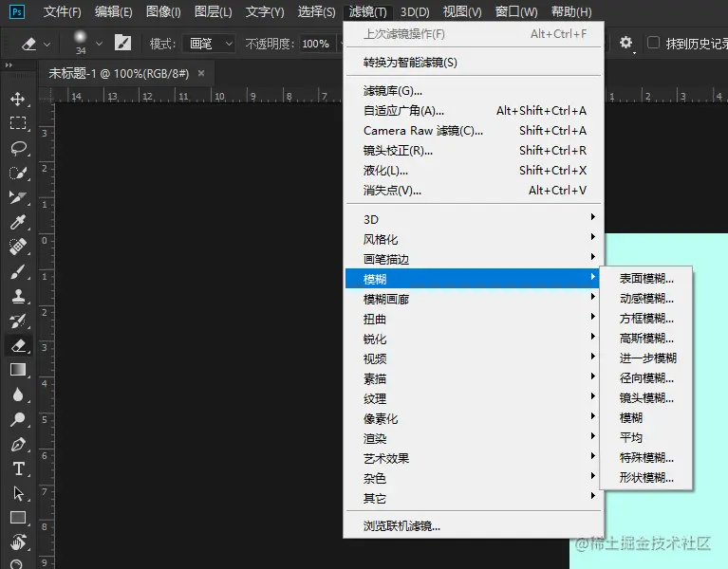Choose 液化(L)... liquify filter
This screenshot has width=728, height=569.
473,171
